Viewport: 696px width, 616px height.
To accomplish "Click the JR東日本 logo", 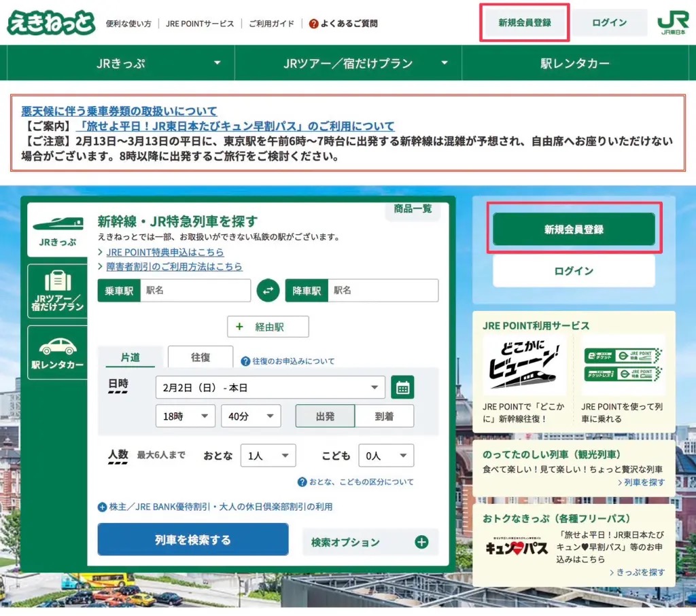I will pos(673,22).
